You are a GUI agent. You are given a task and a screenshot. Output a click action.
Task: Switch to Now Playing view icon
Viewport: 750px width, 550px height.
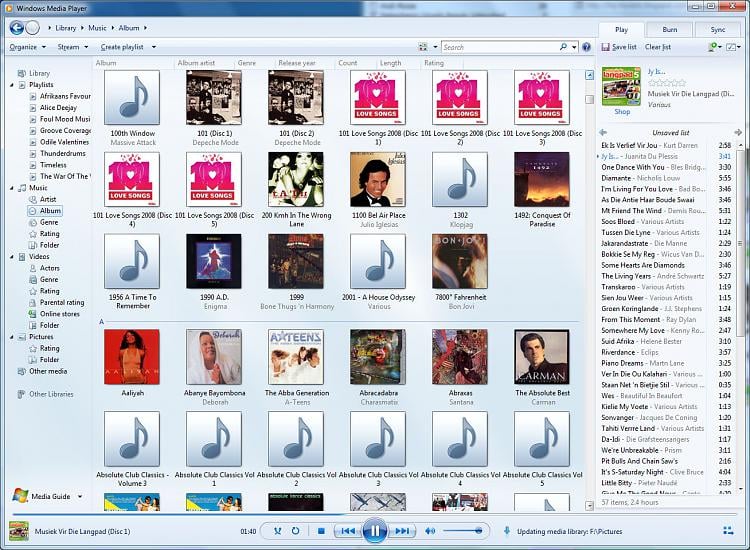tap(728, 530)
